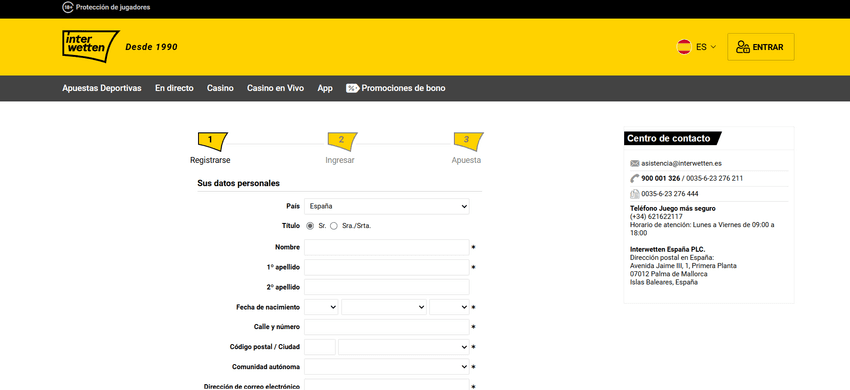Click the 2º apellido input field
The width and height of the screenshot is (850, 390).
click(387, 287)
